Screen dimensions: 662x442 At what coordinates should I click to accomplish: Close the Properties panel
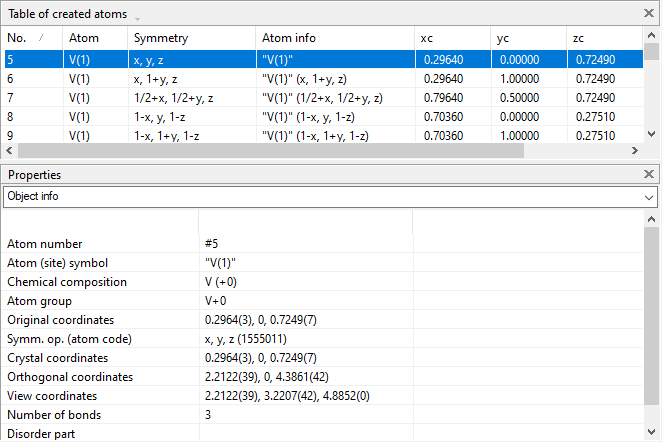pyautogui.click(x=649, y=174)
